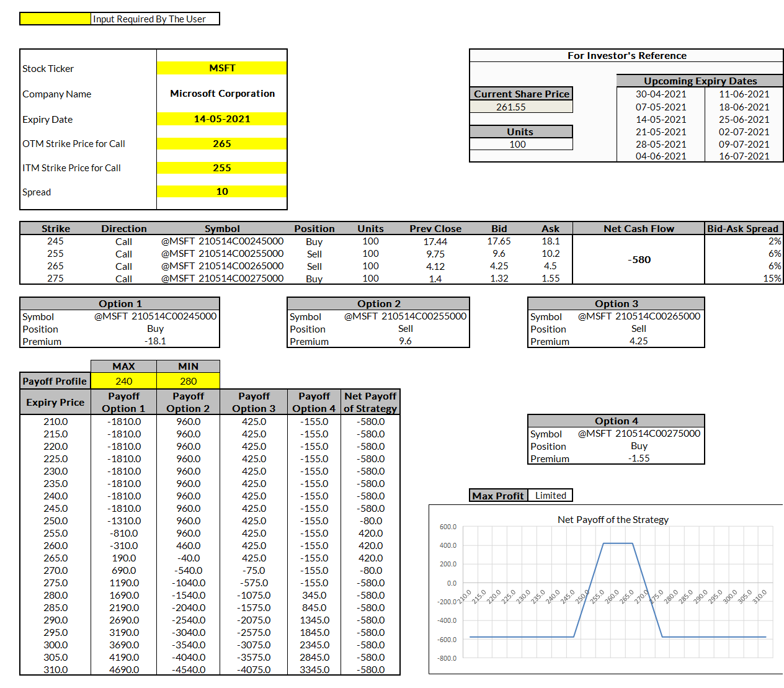
Task: Select the payoff value 190.0 in Option 1 column
Action: (x=124, y=558)
